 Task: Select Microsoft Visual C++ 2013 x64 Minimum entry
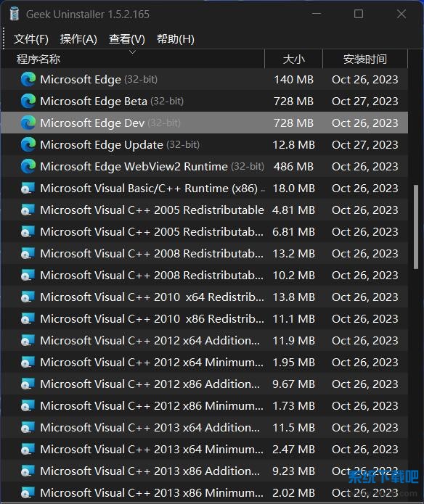[205, 450]
